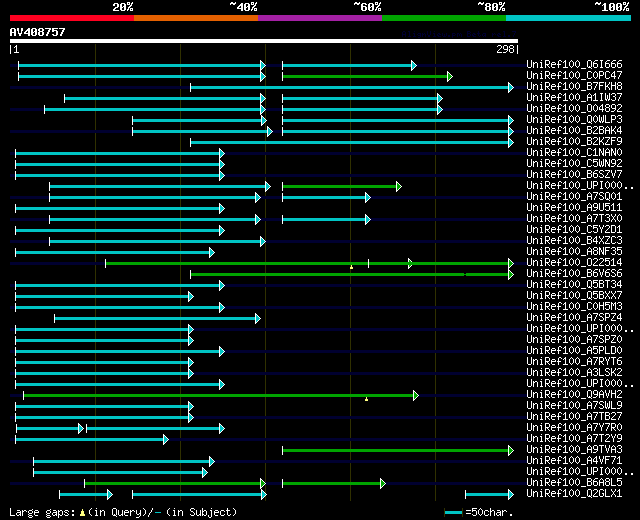This screenshot has height=520, width=640.
Task: Open the UniRef100_Q0WLP3 hit label
Action: click(574, 120)
